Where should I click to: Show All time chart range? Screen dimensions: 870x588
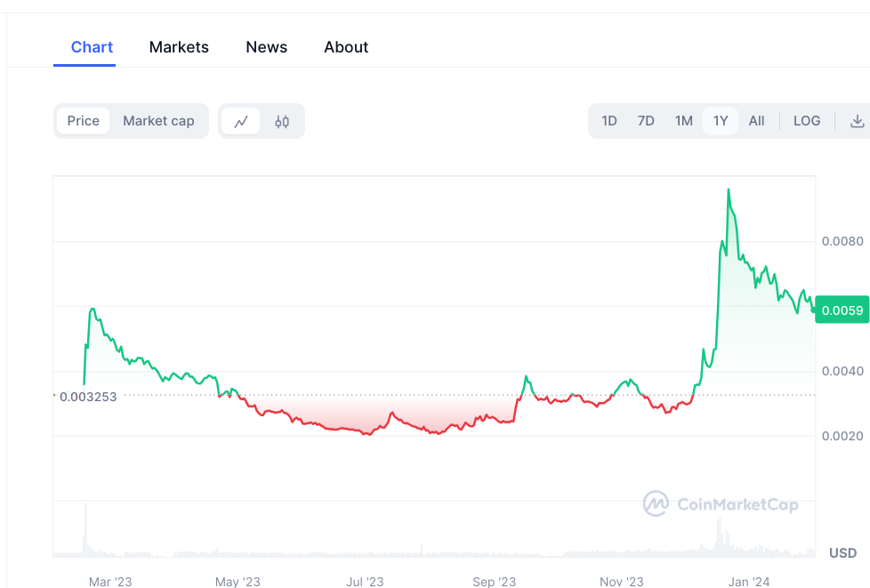coord(756,121)
